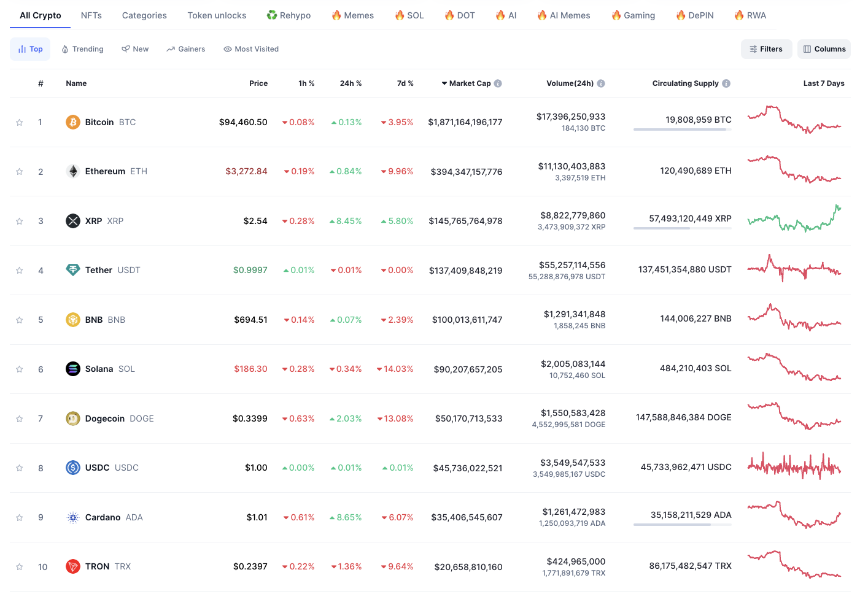Sort by the Name column header
Viewport: 868px width, 594px height.
tap(76, 83)
